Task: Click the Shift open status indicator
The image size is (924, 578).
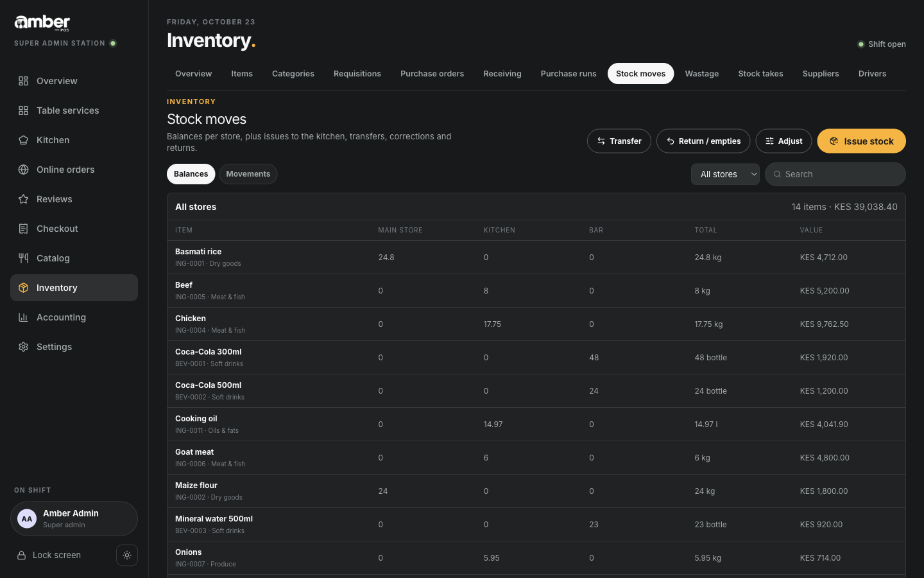Action: pyautogui.click(x=882, y=44)
